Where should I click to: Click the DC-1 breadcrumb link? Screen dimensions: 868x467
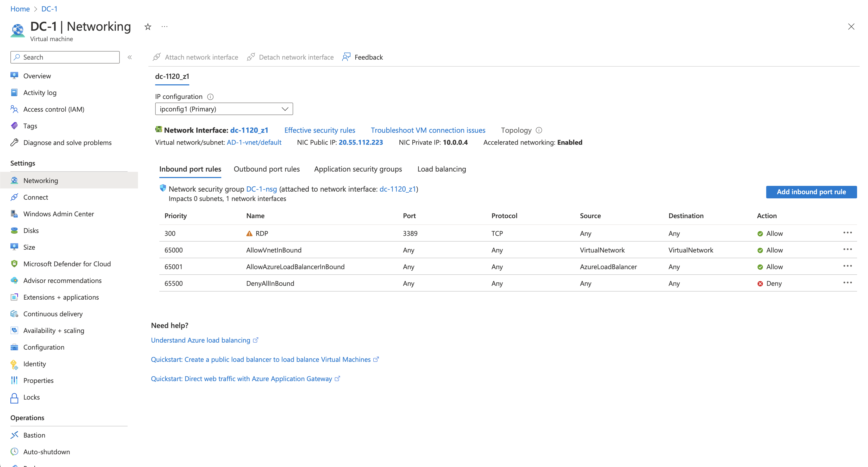point(49,9)
